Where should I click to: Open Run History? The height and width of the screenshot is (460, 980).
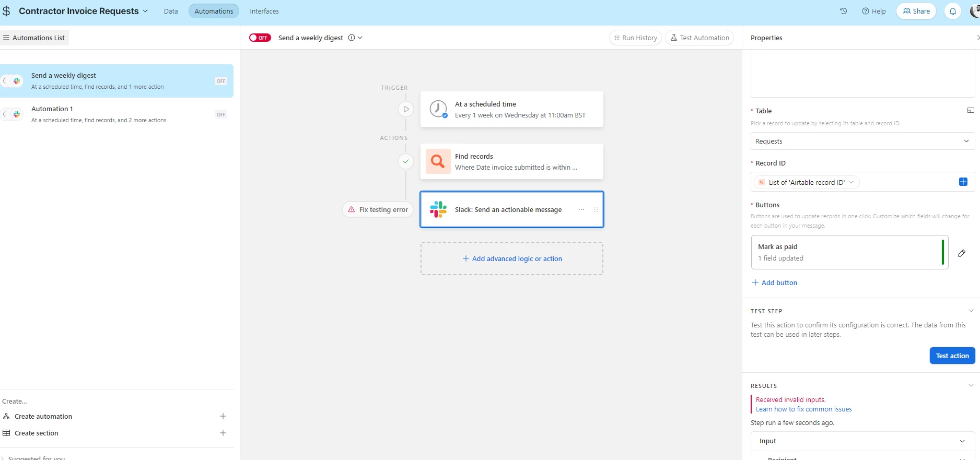[635, 38]
